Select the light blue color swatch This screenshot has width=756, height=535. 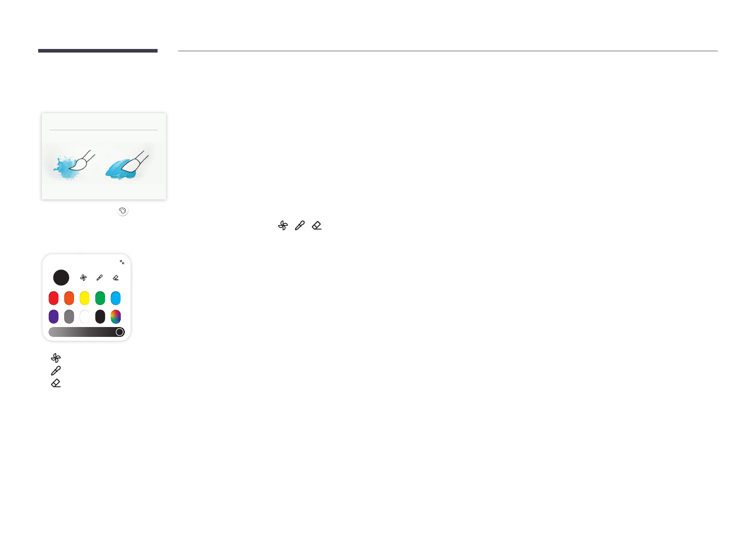[x=116, y=298]
